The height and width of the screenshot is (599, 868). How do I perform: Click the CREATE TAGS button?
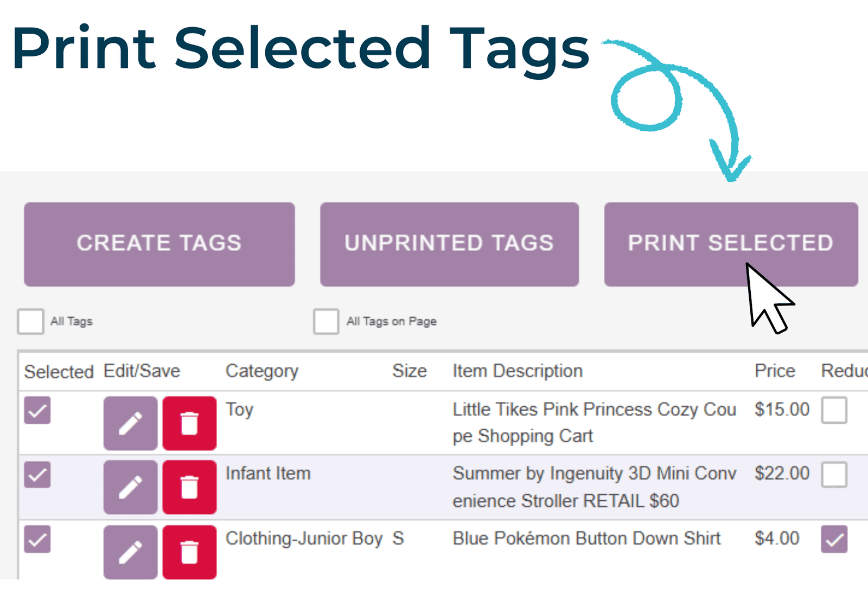[159, 244]
